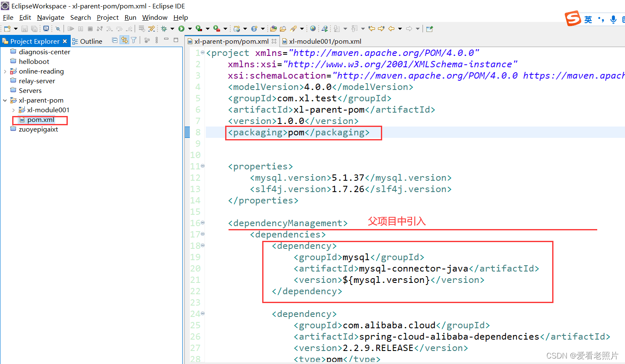Click the Search flashlight toolbar icon
This screenshot has width=625, height=364.
(293, 29)
